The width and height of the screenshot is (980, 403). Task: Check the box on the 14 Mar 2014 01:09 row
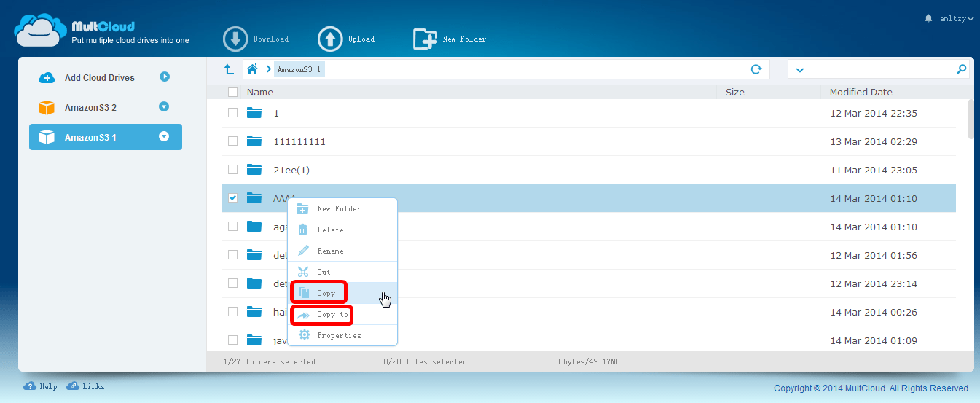[232, 340]
